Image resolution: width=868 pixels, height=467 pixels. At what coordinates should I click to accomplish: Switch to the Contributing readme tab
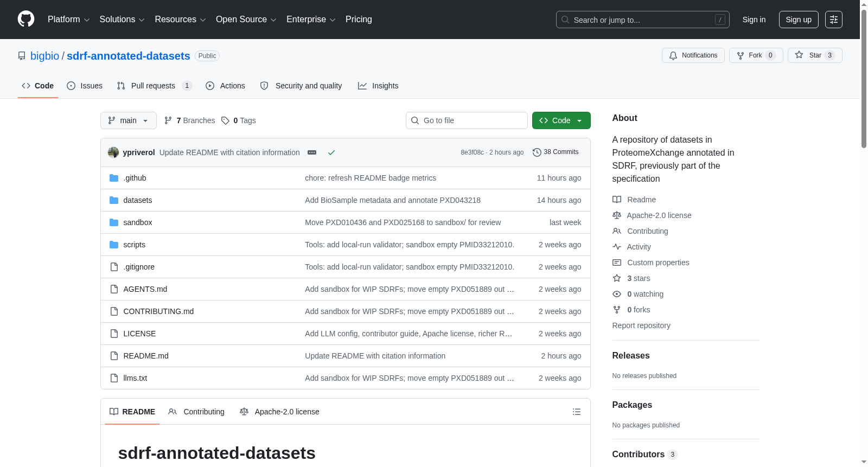[x=196, y=412]
